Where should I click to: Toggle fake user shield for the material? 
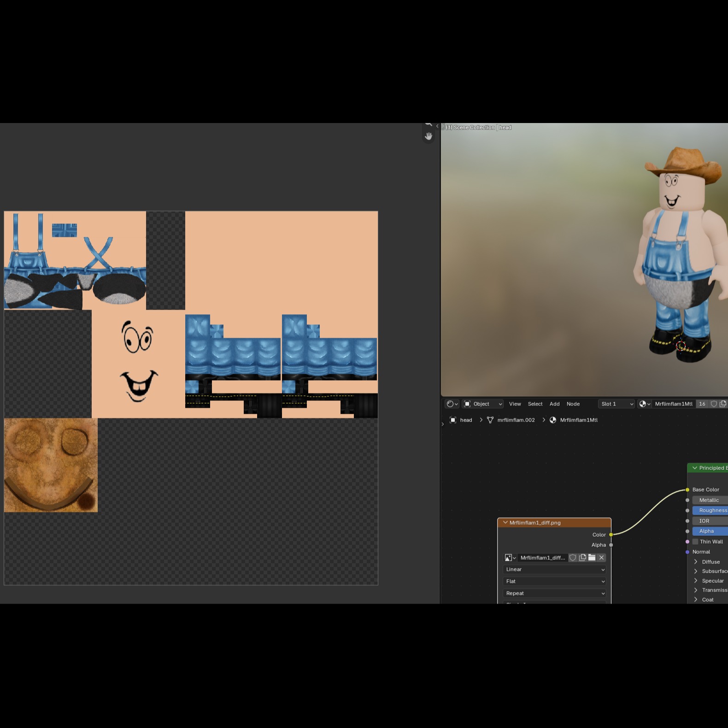click(x=714, y=404)
